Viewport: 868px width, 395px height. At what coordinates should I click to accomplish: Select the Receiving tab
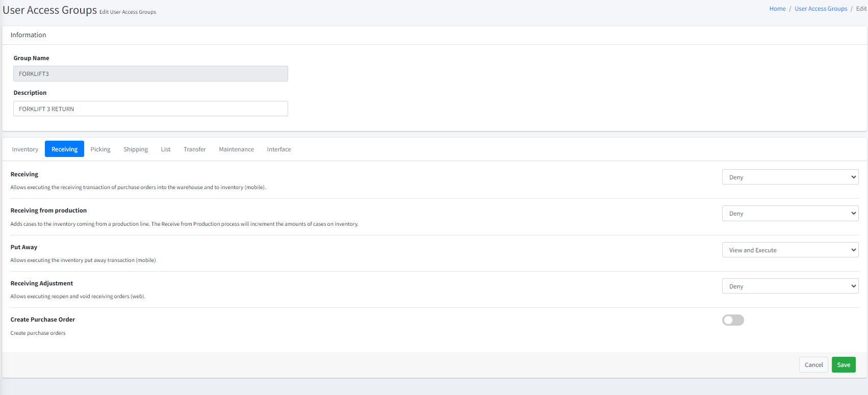click(64, 149)
